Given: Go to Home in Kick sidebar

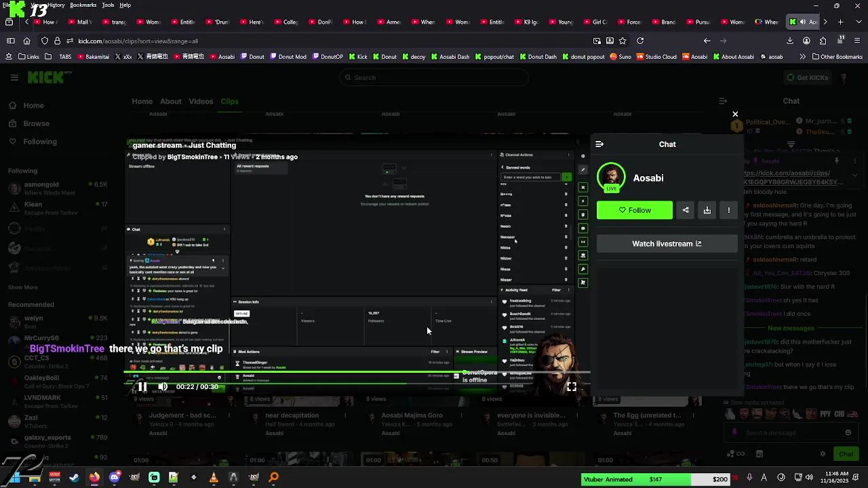Looking at the screenshot, I should [27, 106].
